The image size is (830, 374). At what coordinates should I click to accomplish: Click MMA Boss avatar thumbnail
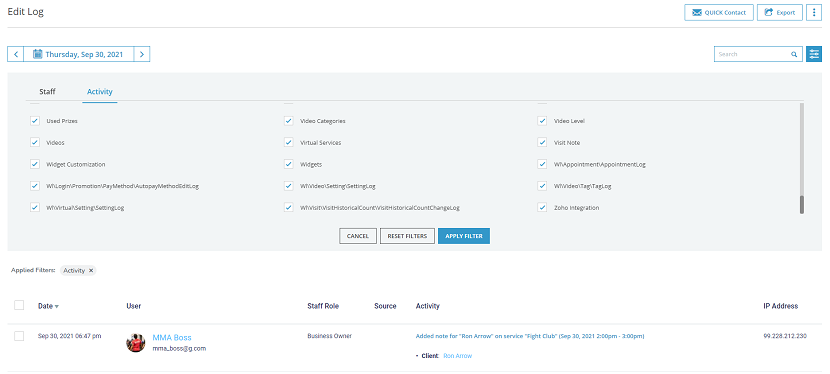point(136,343)
